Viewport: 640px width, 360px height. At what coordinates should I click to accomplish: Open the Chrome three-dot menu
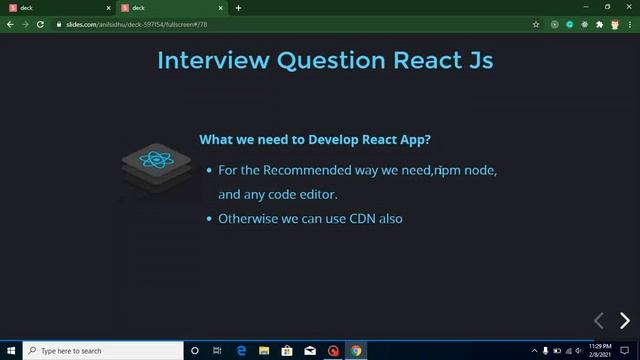coord(630,24)
